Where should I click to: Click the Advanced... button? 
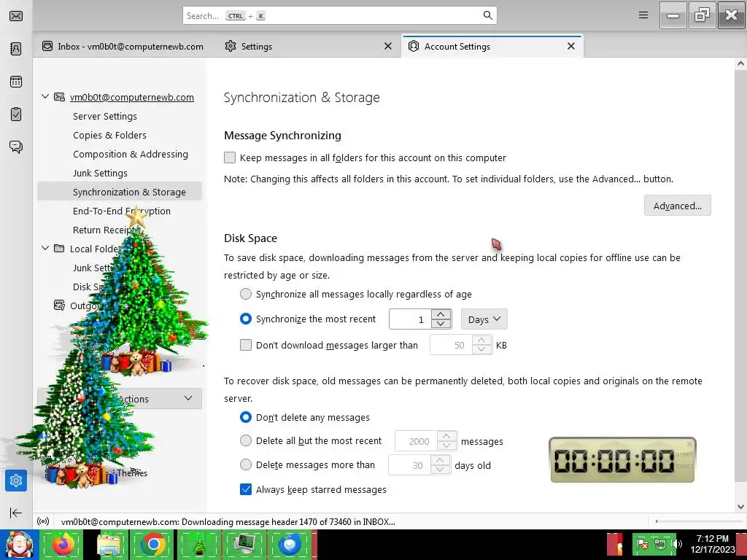[677, 206]
